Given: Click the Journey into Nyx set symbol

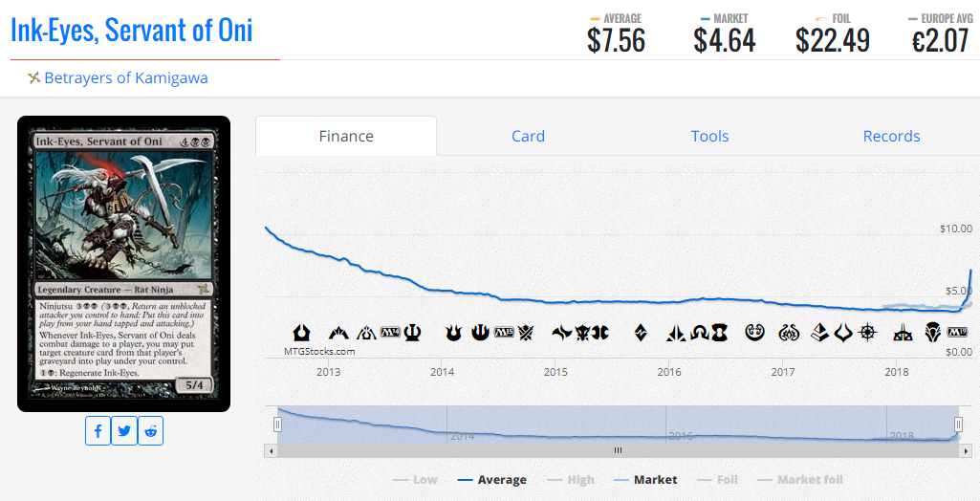Looking at the screenshot, I should point(480,333).
